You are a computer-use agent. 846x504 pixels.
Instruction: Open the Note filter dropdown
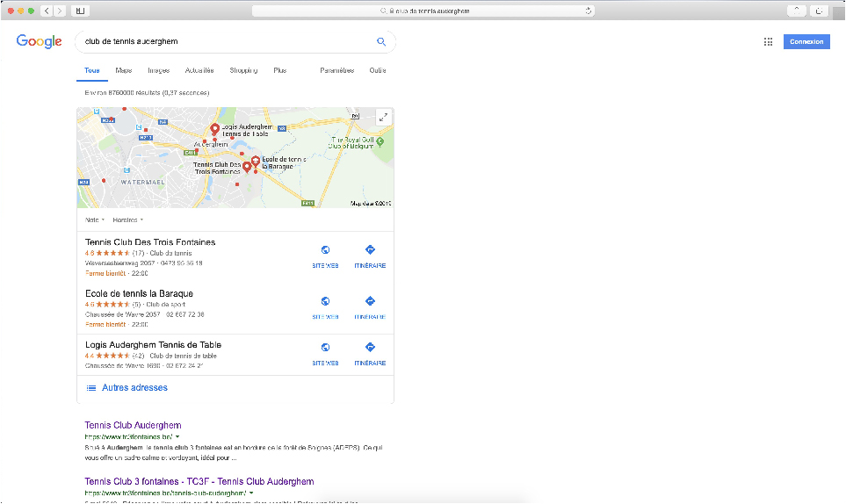[94, 220]
